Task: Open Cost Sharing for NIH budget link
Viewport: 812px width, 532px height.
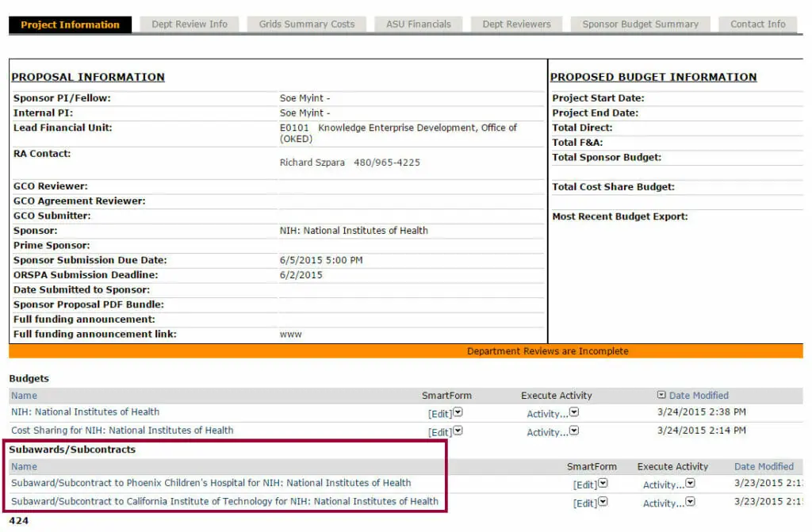Action: (122, 431)
